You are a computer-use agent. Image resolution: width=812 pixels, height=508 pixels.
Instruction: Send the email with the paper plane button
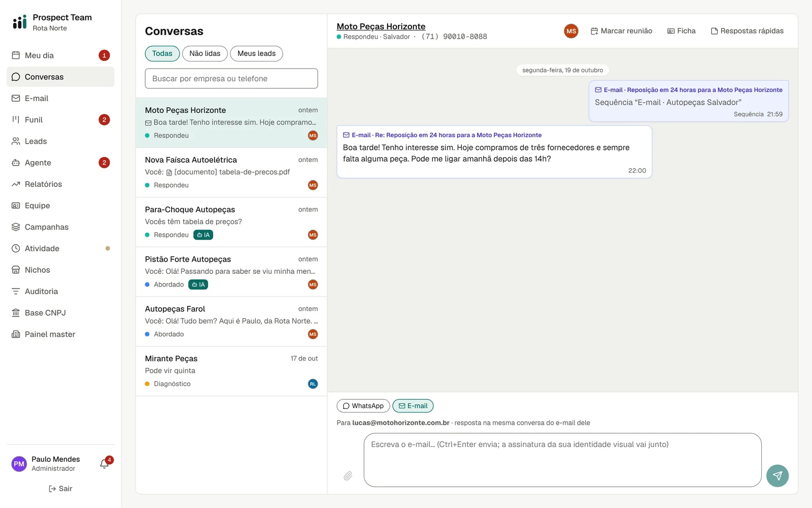click(x=777, y=476)
